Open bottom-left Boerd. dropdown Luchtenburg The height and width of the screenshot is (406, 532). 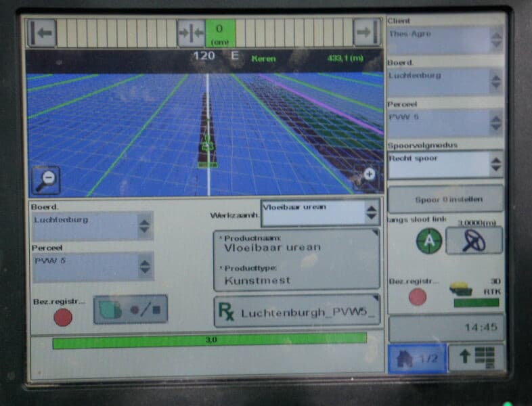pos(93,226)
